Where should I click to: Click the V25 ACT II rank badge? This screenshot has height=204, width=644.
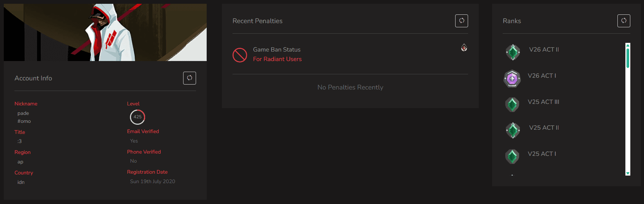(513, 130)
